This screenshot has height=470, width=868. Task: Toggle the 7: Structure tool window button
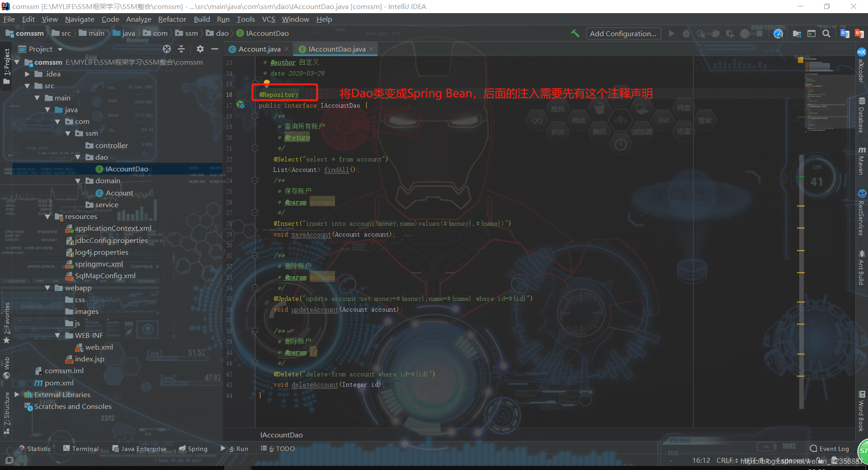click(x=6, y=413)
